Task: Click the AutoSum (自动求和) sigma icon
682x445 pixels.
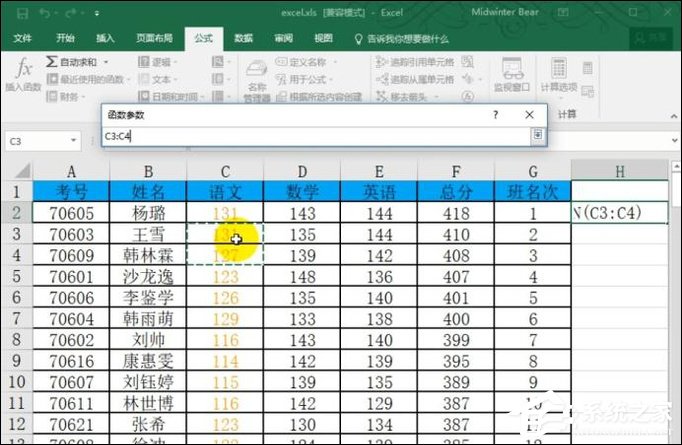Action: (51, 61)
